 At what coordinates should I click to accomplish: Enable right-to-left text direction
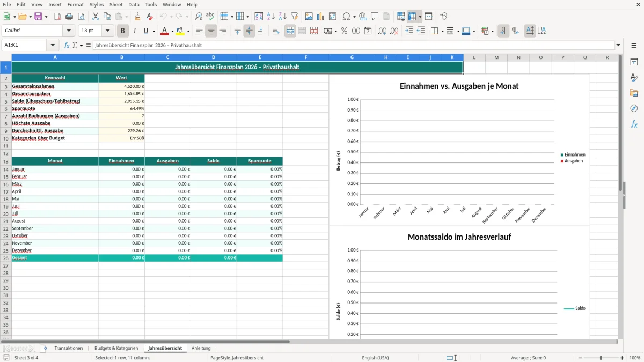point(515,31)
